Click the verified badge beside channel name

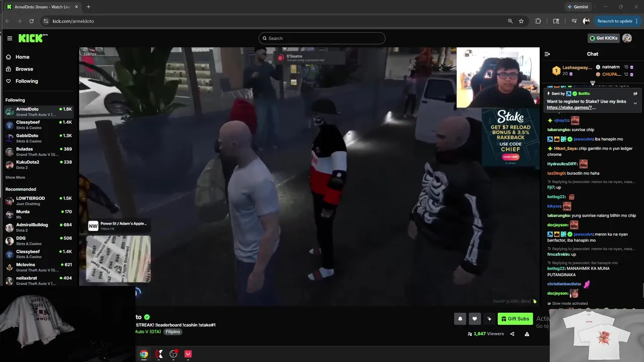[x=147, y=317]
